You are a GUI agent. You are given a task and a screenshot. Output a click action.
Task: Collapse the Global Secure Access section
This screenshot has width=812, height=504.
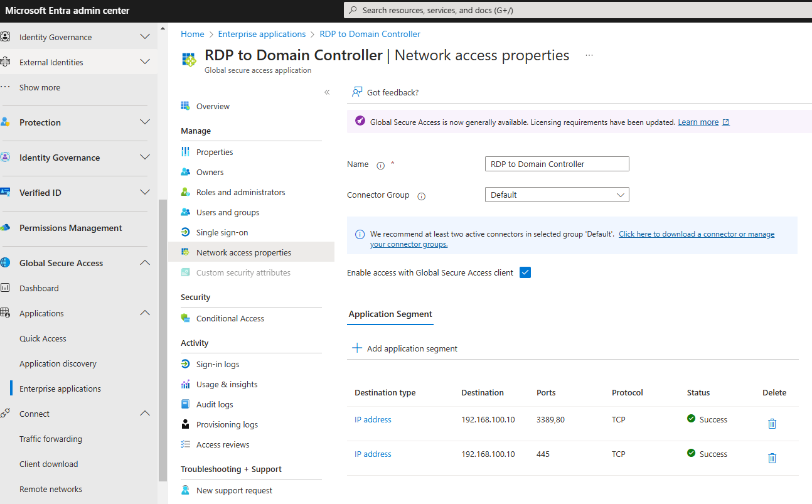point(145,263)
